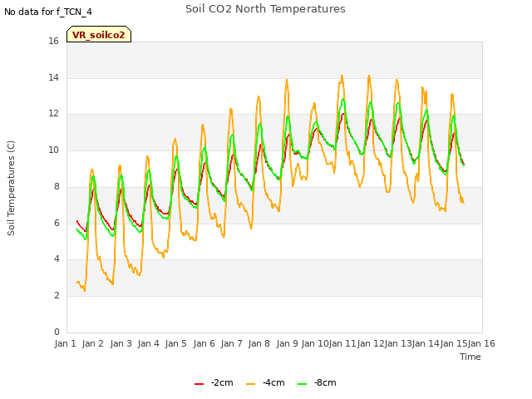
Task: Select the -2cm legend label
Action: coord(222,382)
